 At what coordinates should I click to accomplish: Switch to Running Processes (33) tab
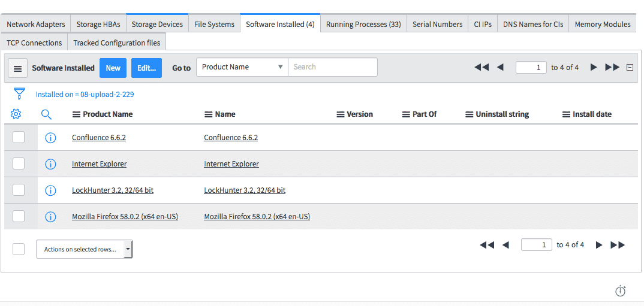tap(363, 25)
